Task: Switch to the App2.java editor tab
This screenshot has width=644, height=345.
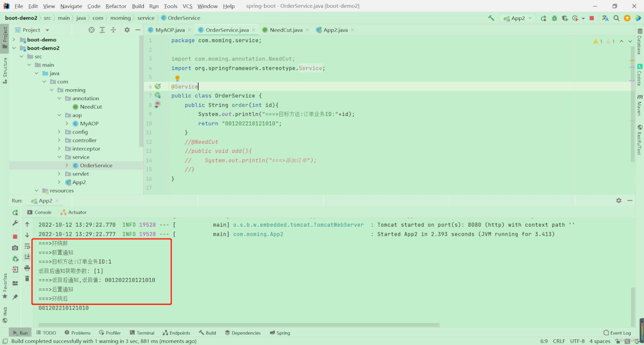Action: pyautogui.click(x=335, y=30)
